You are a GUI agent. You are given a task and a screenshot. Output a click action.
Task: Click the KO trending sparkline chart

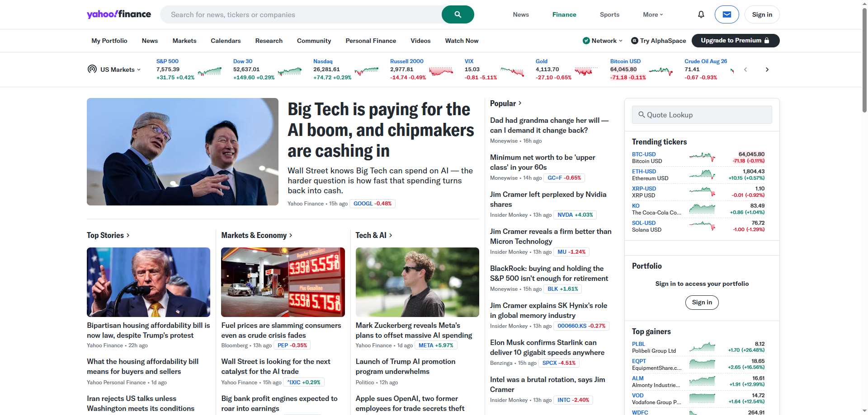(702, 209)
